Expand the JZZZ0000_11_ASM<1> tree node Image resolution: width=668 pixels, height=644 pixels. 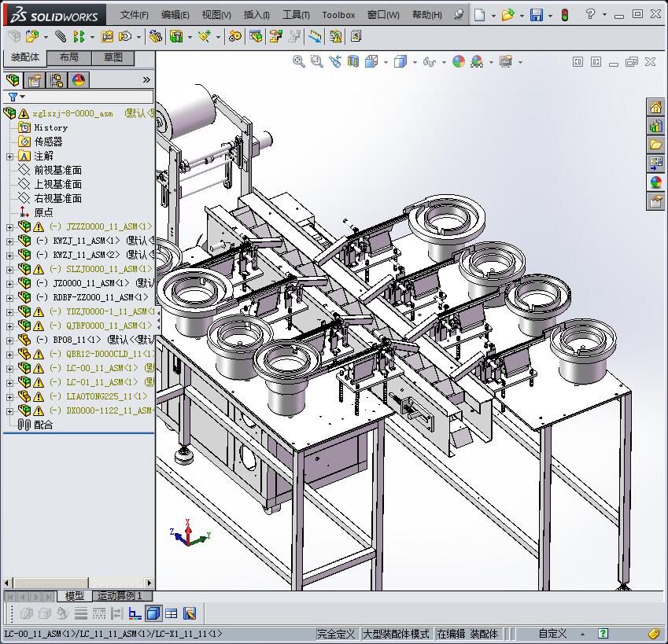9,226
